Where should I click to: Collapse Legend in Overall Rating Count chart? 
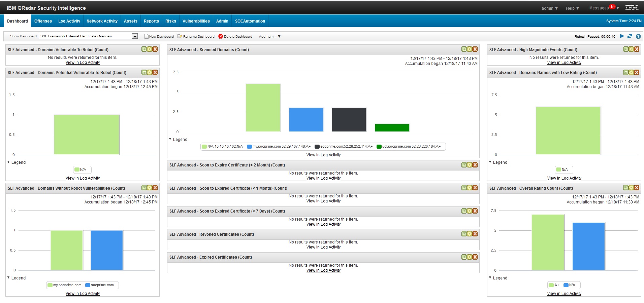(490, 278)
